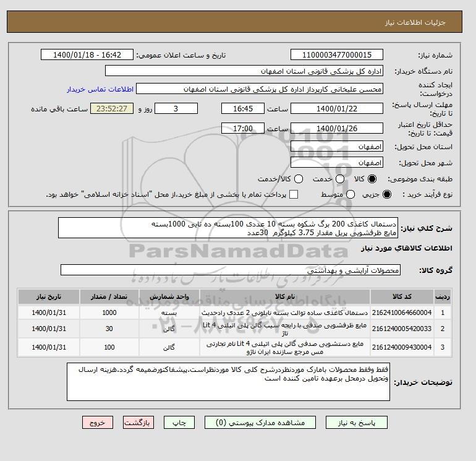
Task: Click need date 1400/01/31 in row 1
Action: (x=49, y=312)
